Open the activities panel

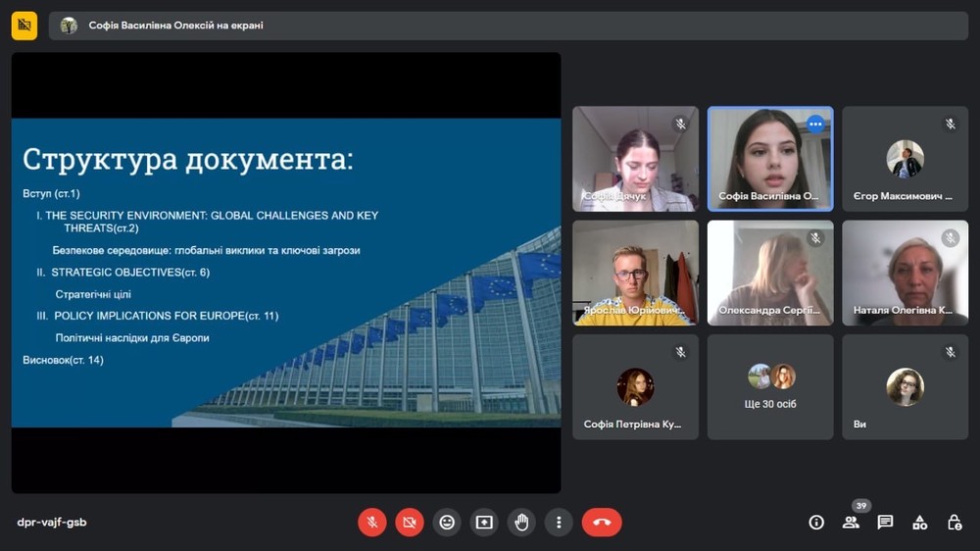pos(919,523)
